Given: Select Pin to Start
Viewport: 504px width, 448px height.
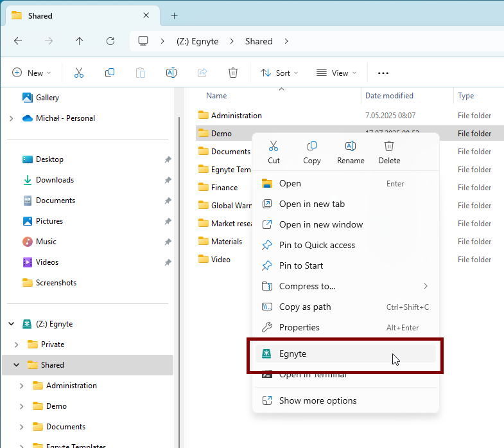Looking at the screenshot, I should tap(345, 266).
